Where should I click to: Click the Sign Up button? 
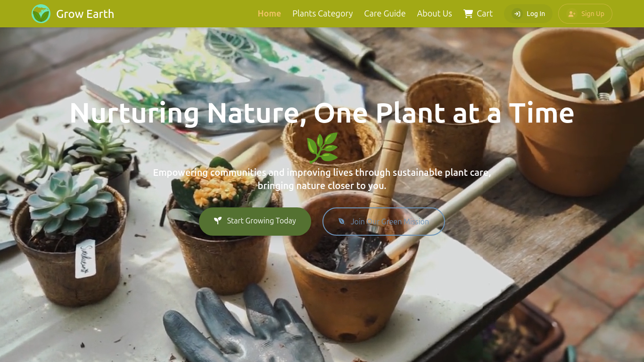[585, 14]
